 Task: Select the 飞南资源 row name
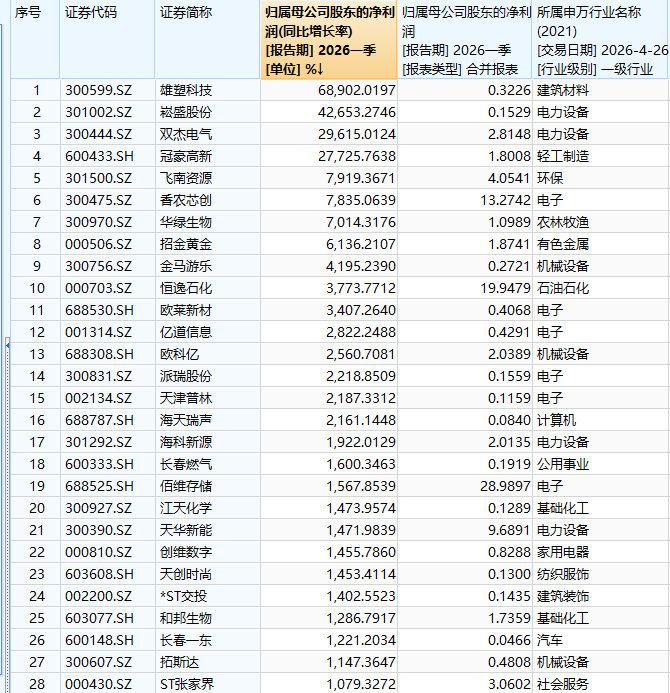coord(186,178)
